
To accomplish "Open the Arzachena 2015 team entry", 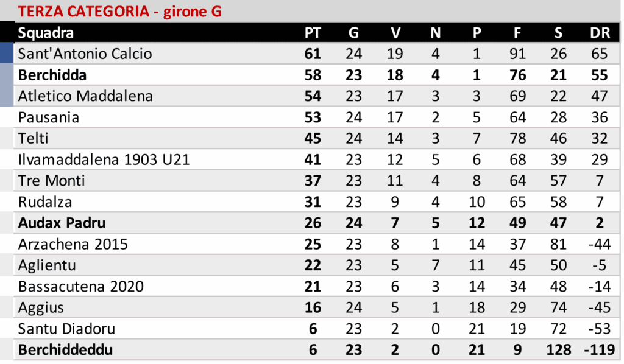I will pos(73,244).
